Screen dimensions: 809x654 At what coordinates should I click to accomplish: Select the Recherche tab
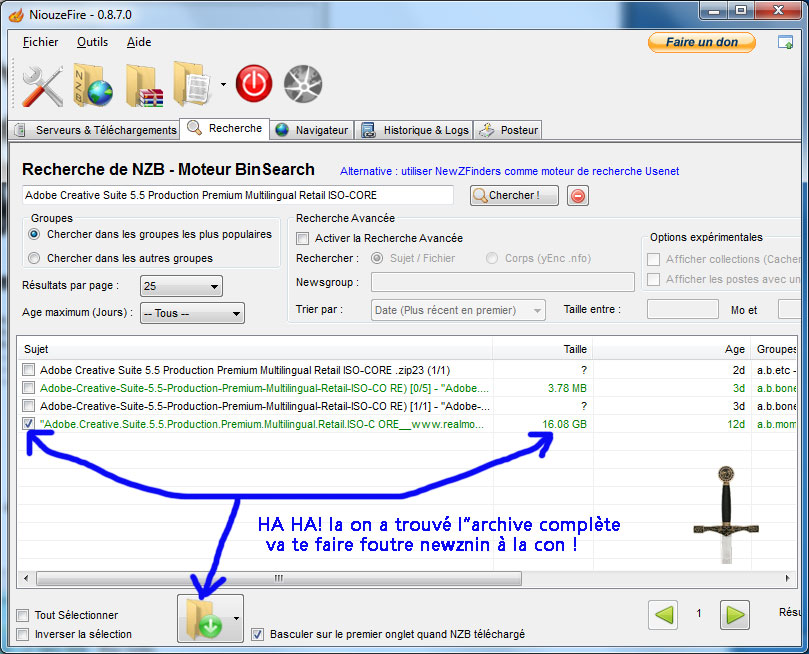click(225, 128)
